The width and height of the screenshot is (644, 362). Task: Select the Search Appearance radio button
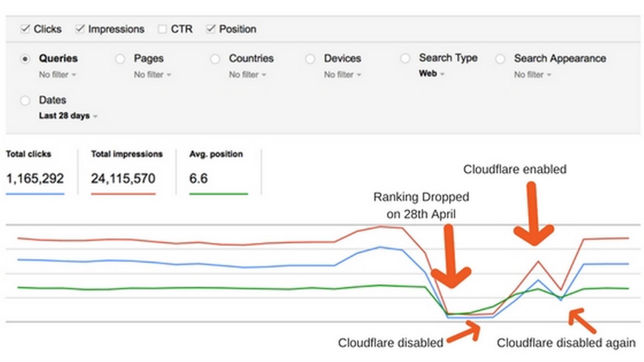pos(500,59)
